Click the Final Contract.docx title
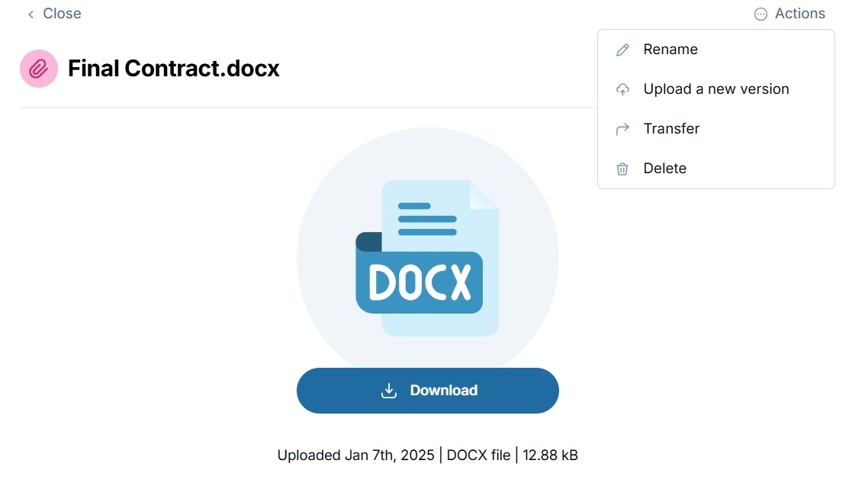The width and height of the screenshot is (868, 483). [x=173, y=69]
